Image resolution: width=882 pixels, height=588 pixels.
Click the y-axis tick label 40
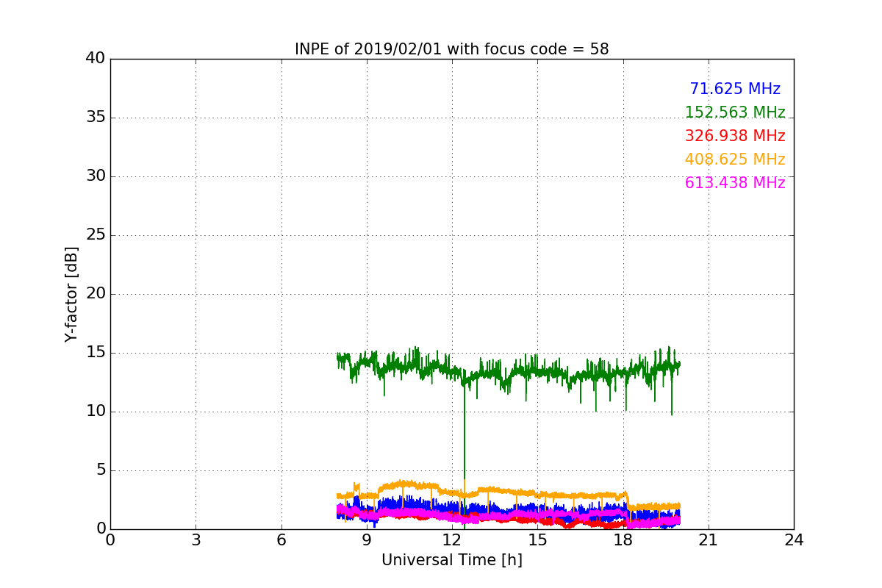[x=95, y=59]
